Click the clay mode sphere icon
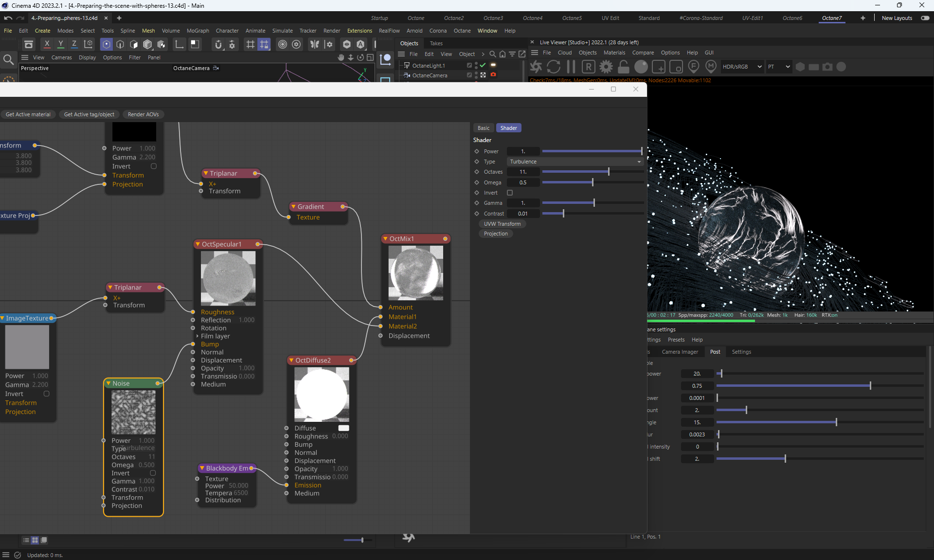 tap(641, 67)
